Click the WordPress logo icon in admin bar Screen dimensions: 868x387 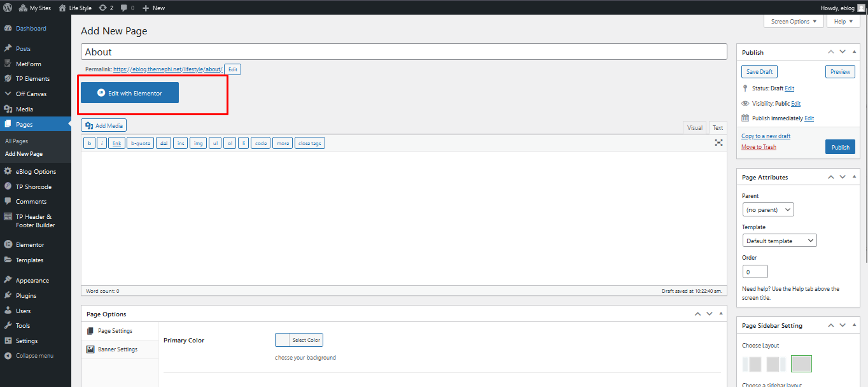[x=8, y=8]
